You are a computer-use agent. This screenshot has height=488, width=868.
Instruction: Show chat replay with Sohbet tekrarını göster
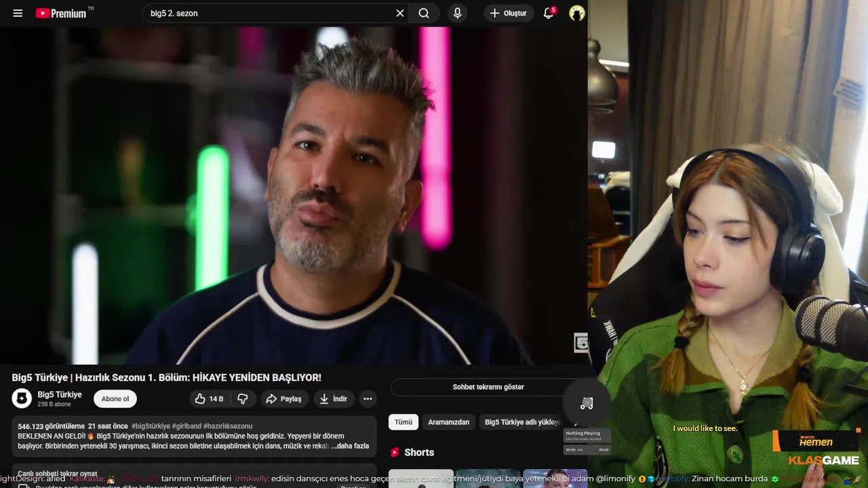coord(488,387)
